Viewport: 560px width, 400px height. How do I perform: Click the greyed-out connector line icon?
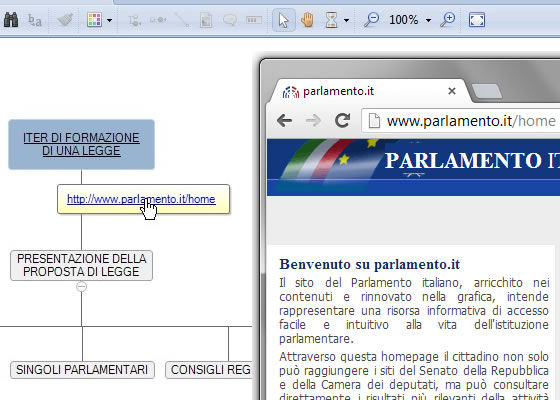coord(182,20)
